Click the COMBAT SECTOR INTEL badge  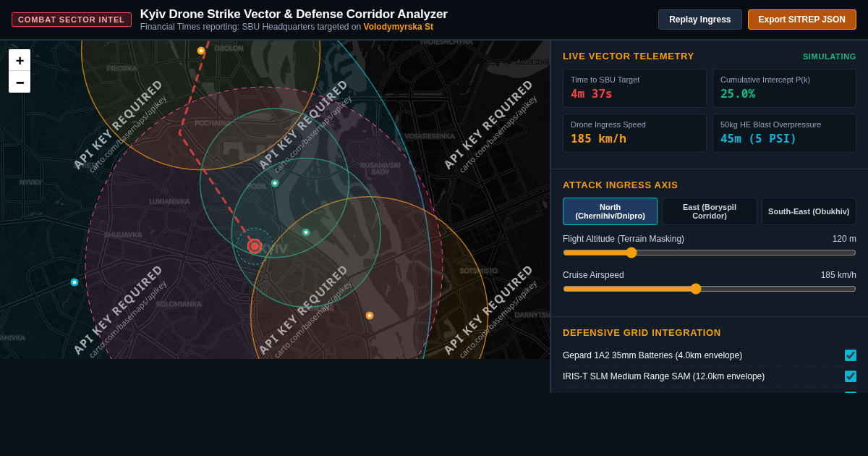(72, 20)
